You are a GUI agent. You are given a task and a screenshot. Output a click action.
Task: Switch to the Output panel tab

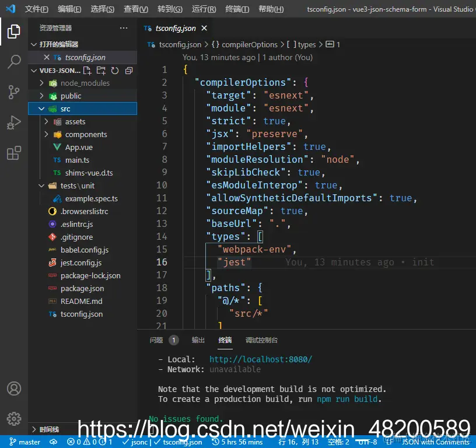click(x=198, y=340)
